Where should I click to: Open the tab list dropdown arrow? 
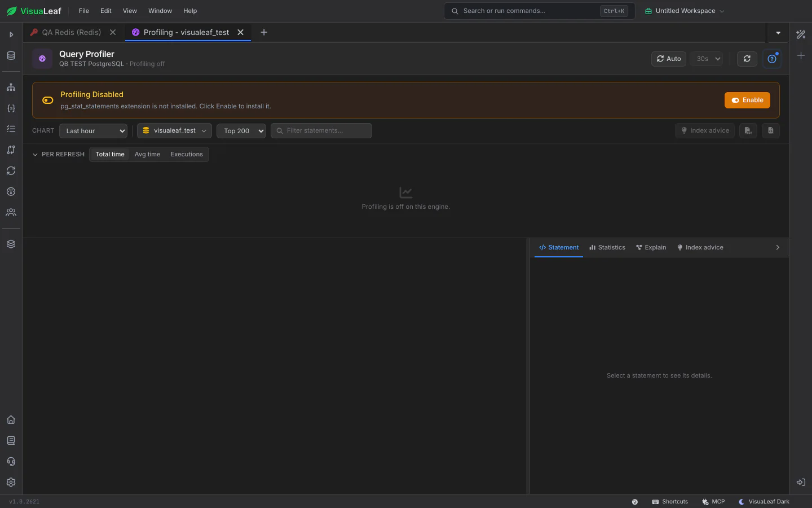pyautogui.click(x=778, y=33)
